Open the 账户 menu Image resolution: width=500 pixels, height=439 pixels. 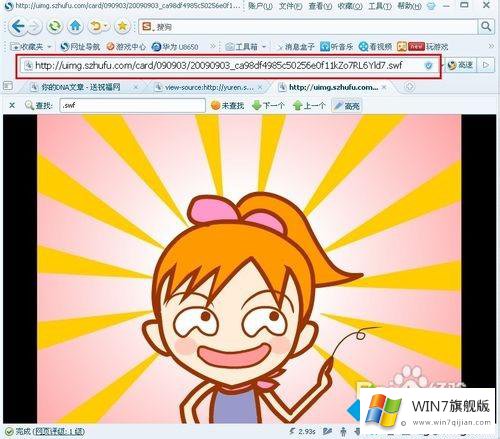pyautogui.click(x=260, y=6)
